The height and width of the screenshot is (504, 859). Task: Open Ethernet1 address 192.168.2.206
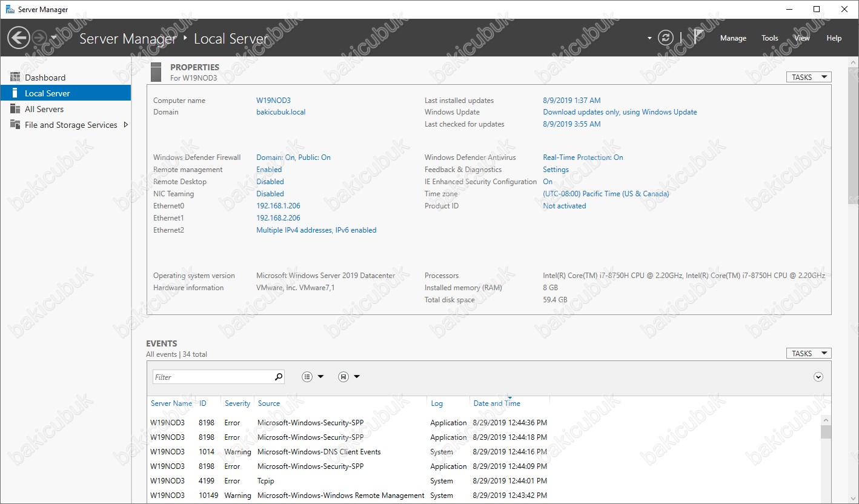click(x=278, y=218)
